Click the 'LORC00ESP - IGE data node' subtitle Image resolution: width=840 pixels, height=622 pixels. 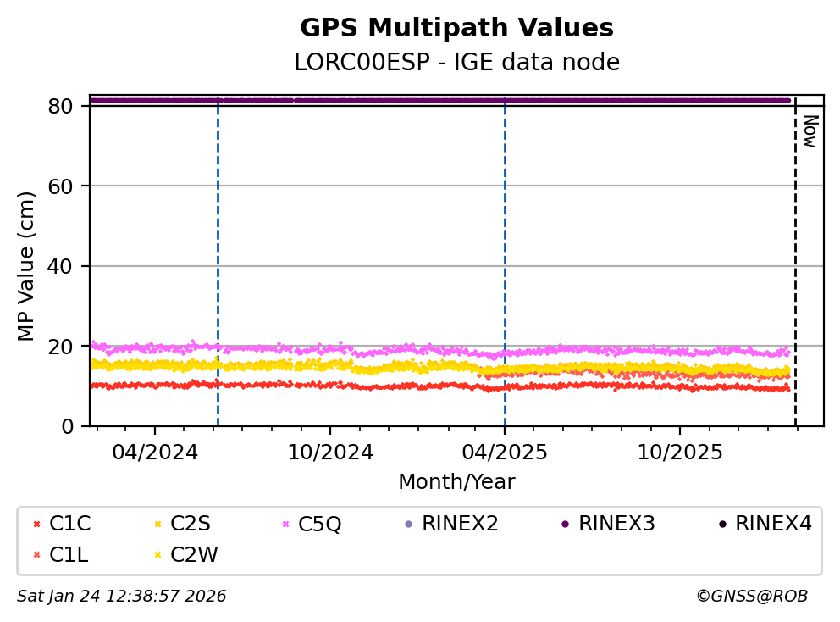pos(456,63)
